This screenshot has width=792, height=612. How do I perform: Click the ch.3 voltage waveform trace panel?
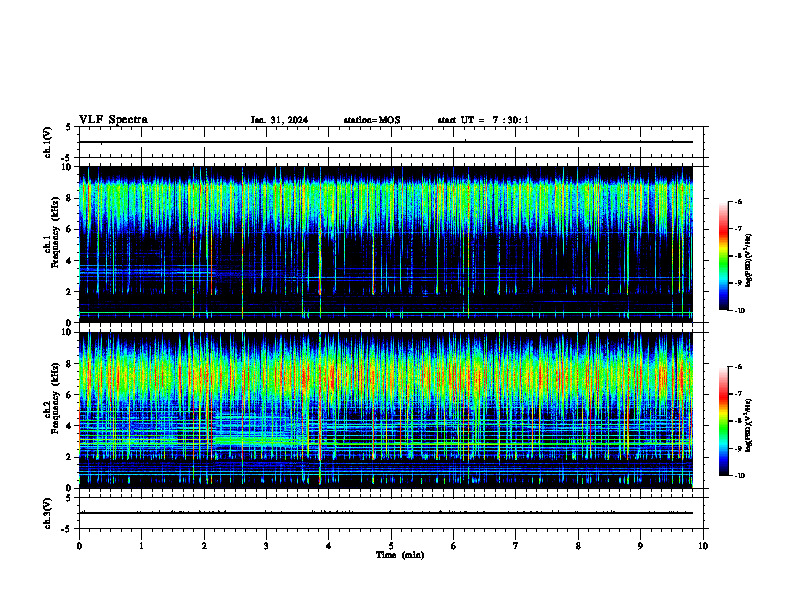coord(393,513)
